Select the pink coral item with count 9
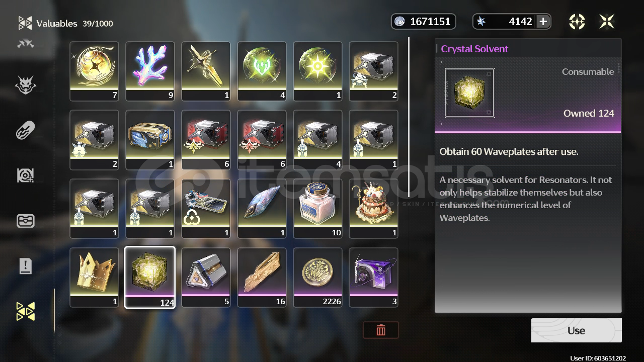 click(x=150, y=71)
